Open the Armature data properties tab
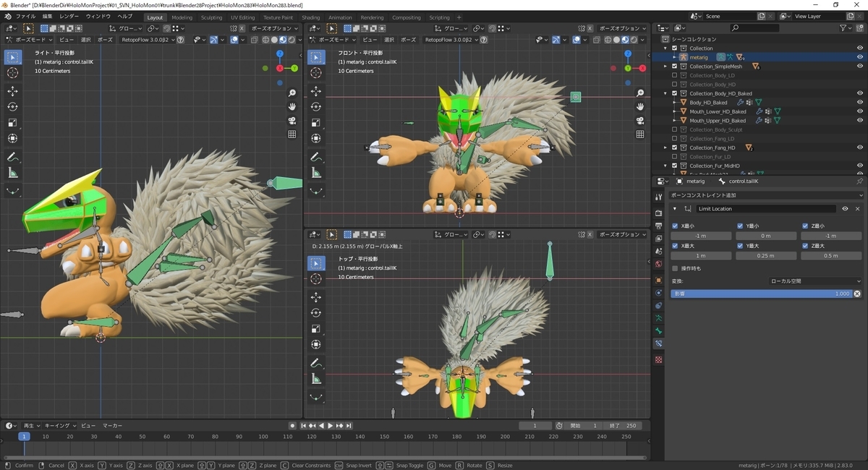 [x=658, y=318]
